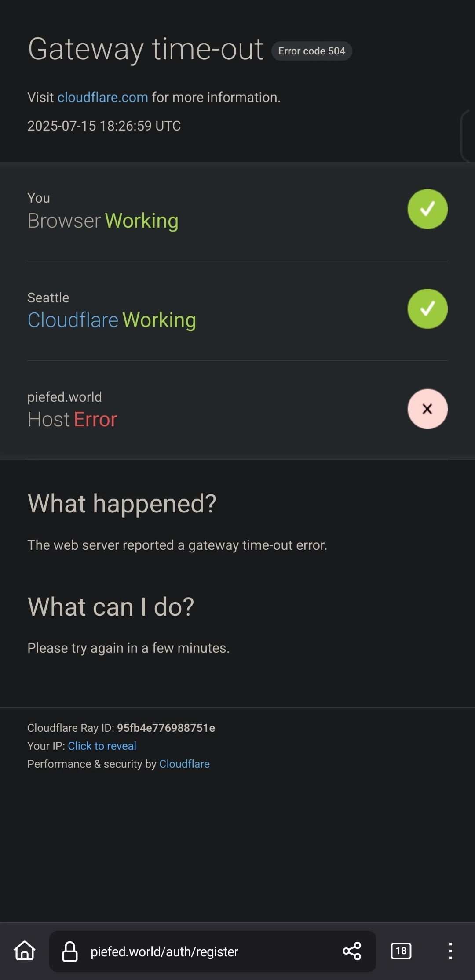Viewport: 475px width, 980px height.
Task: Tap the Cloudflare Ray ID value
Action: [166, 728]
